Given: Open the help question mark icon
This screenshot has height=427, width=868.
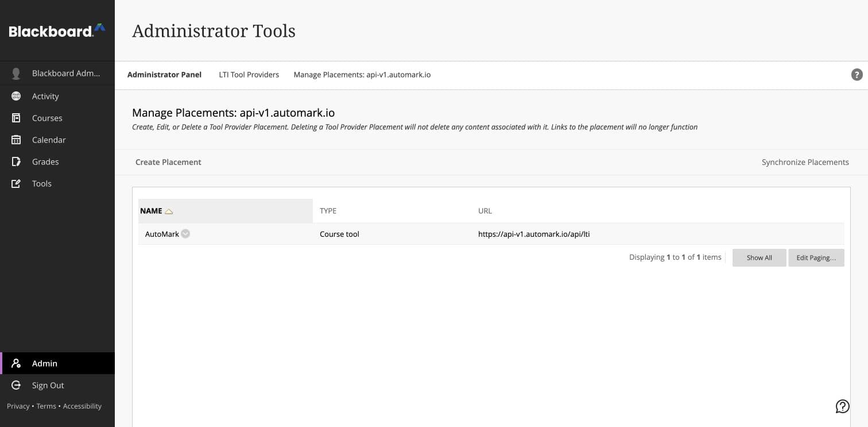Looking at the screenshot, I should click(x=857, y=74).
